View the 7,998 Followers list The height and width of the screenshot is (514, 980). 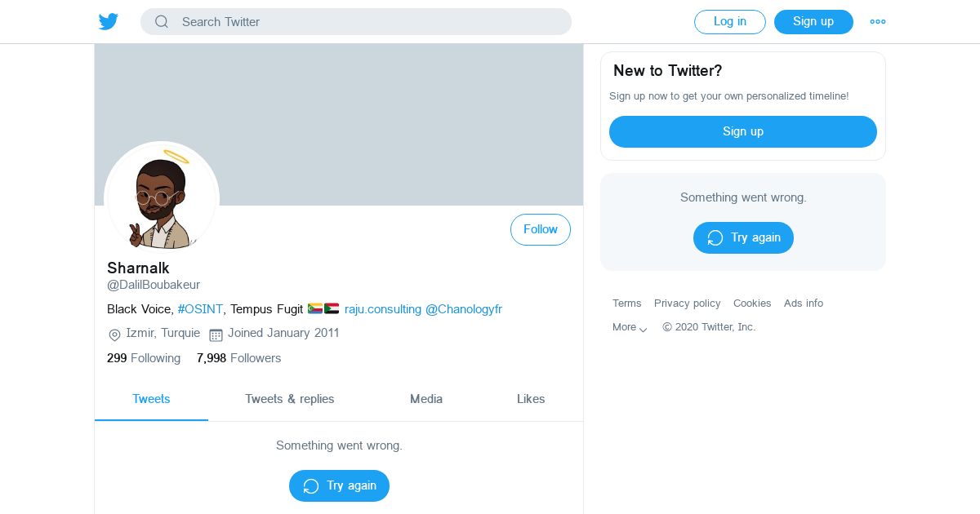point(238,358)
